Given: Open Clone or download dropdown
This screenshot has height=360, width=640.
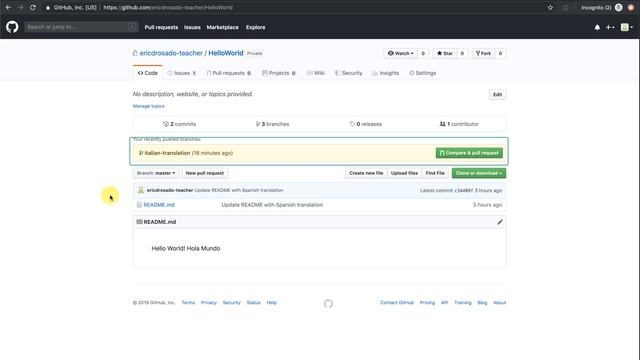Looking at the screenshot, I should [479, 173].
